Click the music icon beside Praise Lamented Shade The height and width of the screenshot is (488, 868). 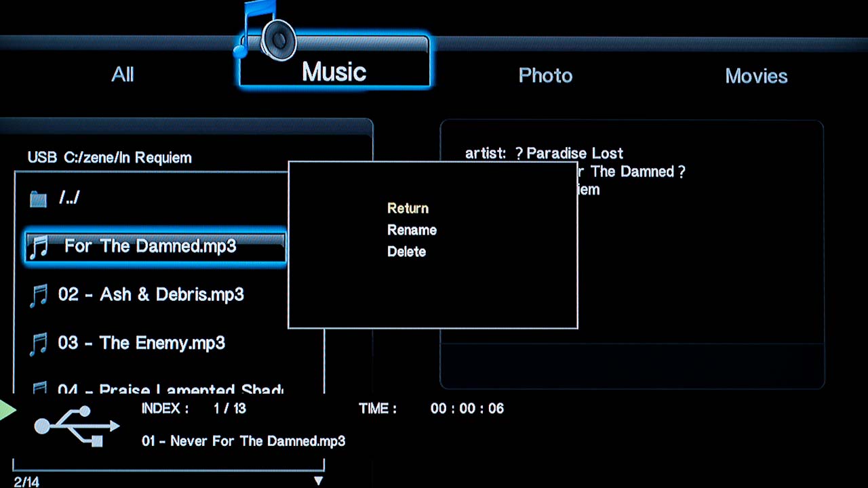(39, 388)
